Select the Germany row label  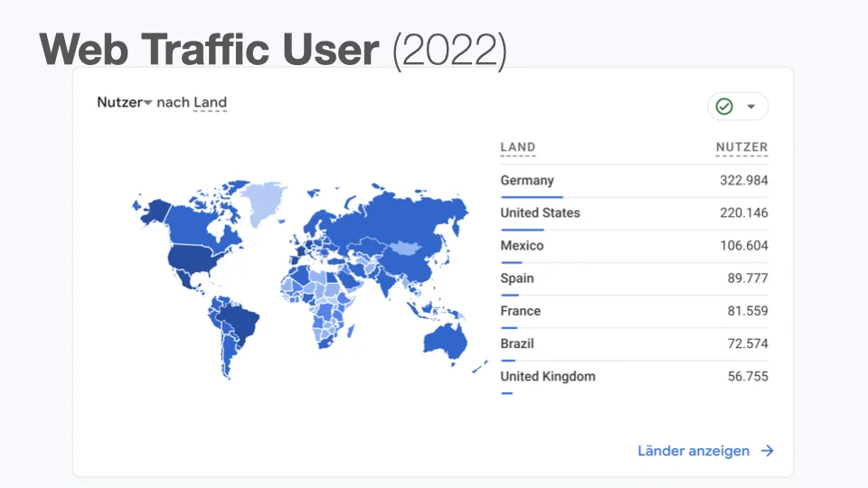pos(527,181)
